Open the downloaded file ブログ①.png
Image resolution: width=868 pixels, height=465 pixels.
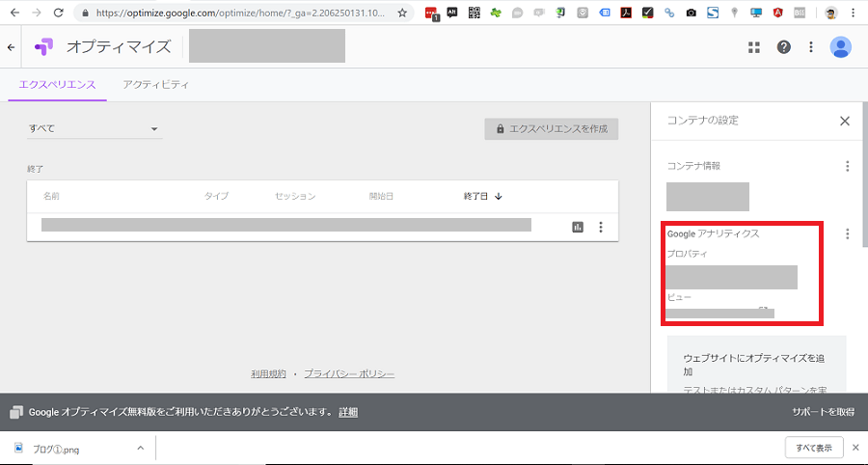55,448
